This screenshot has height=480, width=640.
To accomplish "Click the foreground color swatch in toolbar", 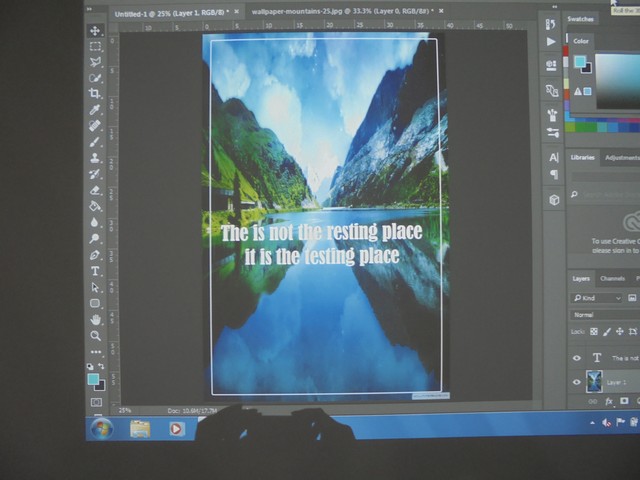I will (x=93, y=379).
